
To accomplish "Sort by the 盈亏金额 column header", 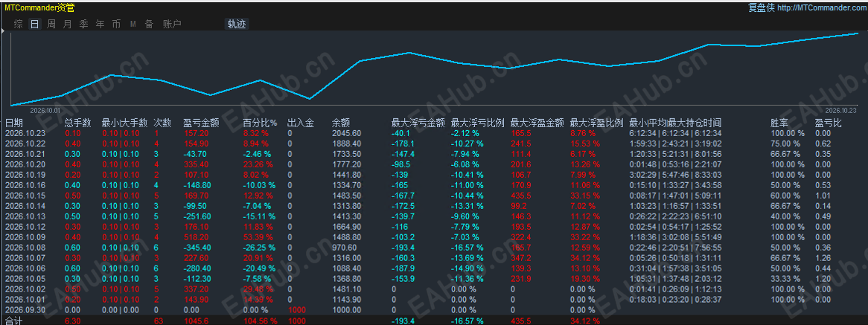I will 201,123.
